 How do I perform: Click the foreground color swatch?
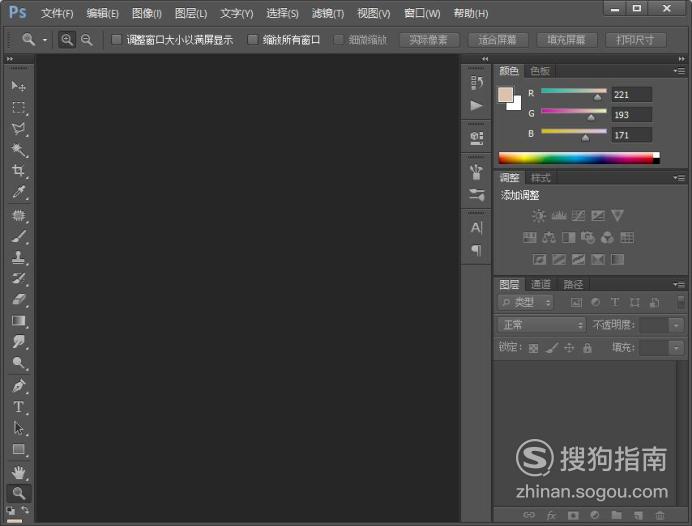[x=505, y=94]
